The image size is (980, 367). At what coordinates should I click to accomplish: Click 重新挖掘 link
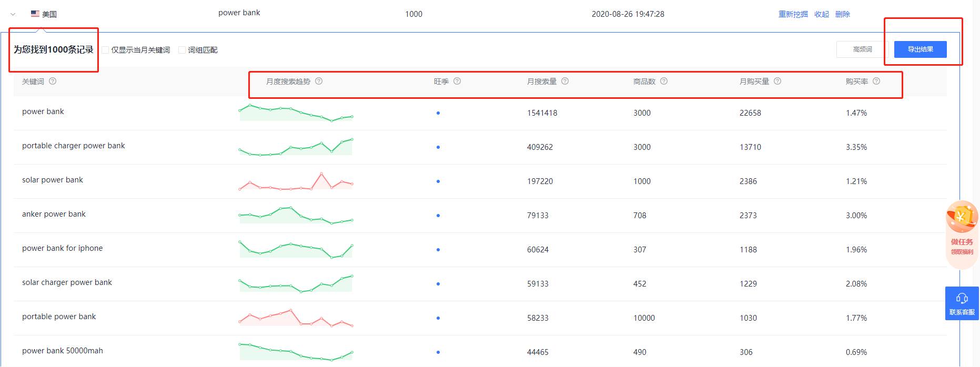click(793, 14)
